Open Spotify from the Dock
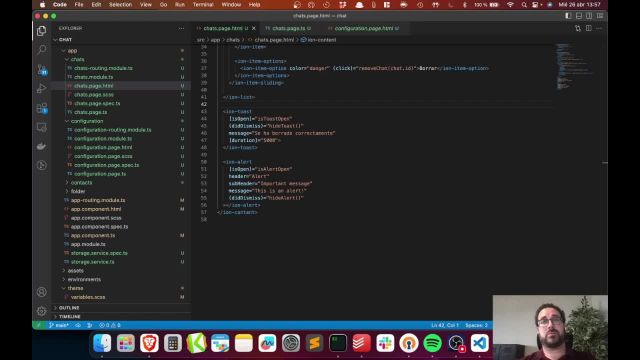640x360 pixels. tap(432, 343)
